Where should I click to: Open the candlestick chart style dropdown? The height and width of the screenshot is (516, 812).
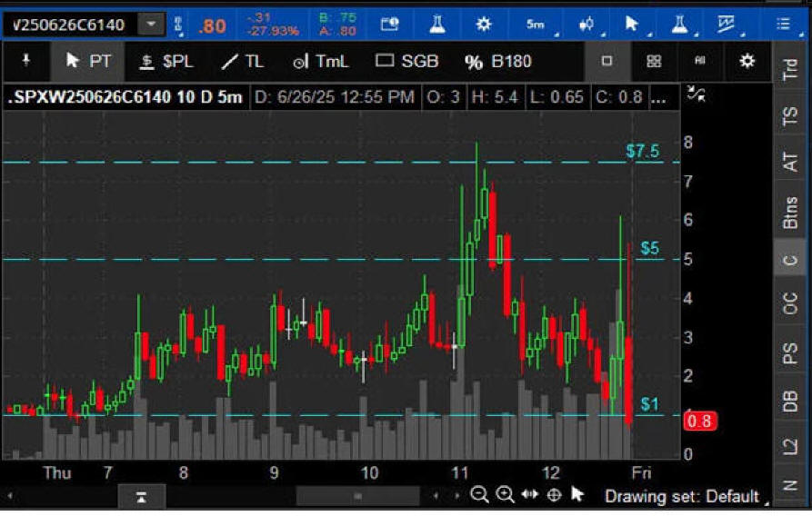pyautogui.click(x=587, y=24)
